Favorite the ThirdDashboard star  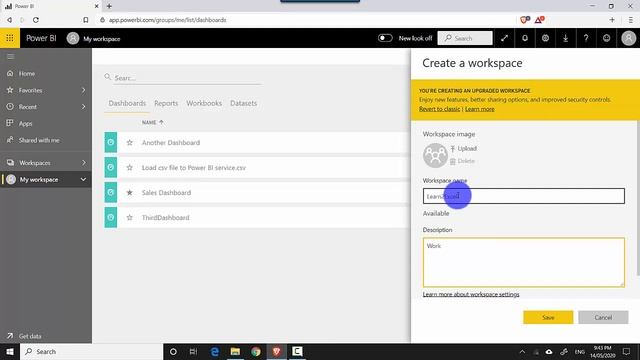pos(129,218)
